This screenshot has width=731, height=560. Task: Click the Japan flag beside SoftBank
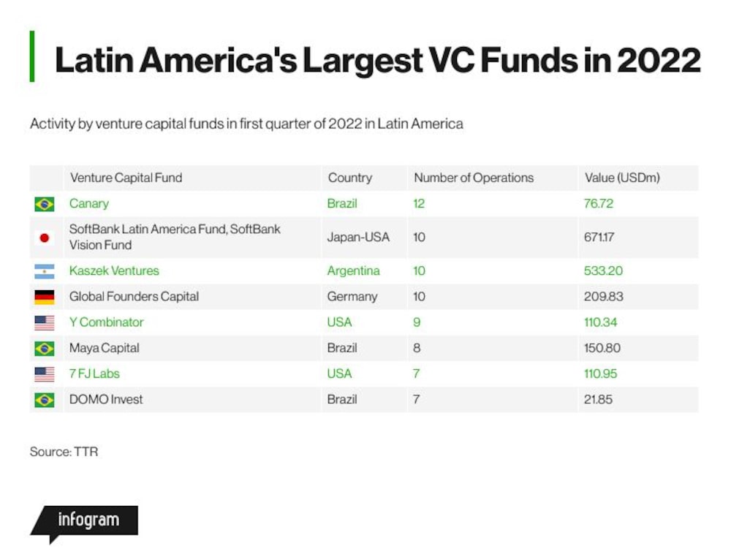coord(45,238)
